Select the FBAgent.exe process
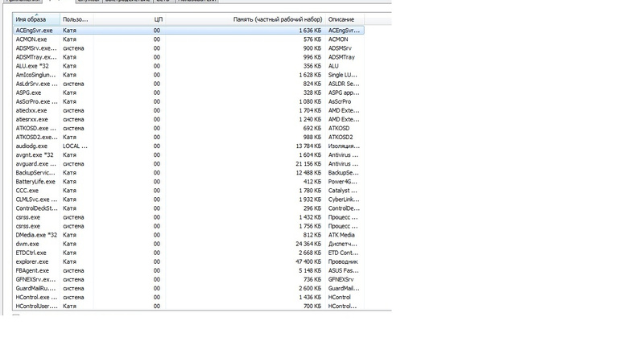This screenshot has height=362, width=644. pyautogui.click(x=188, y=270)
